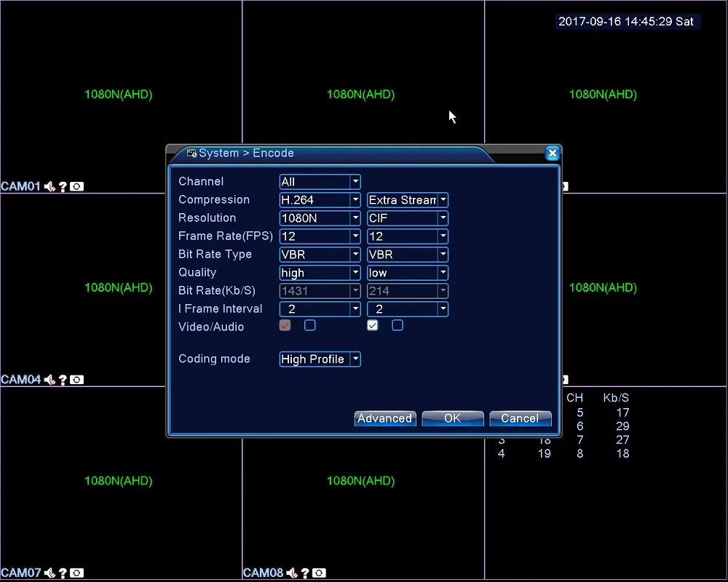Viewport: 728px width, 582px height.
Task: Open the Quality dropdown set to low
Action: click(x=407, y=272)
